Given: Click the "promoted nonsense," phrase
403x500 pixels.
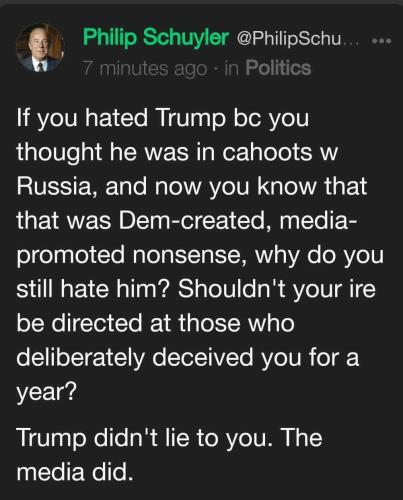Looking at the screenshot, I should pos(132,256).
